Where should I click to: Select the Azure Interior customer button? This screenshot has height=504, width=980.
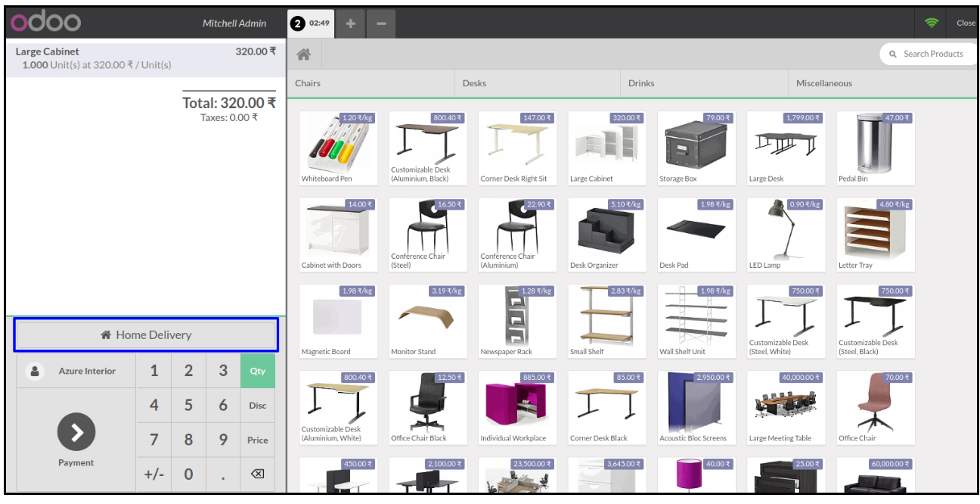pos(76,372)
